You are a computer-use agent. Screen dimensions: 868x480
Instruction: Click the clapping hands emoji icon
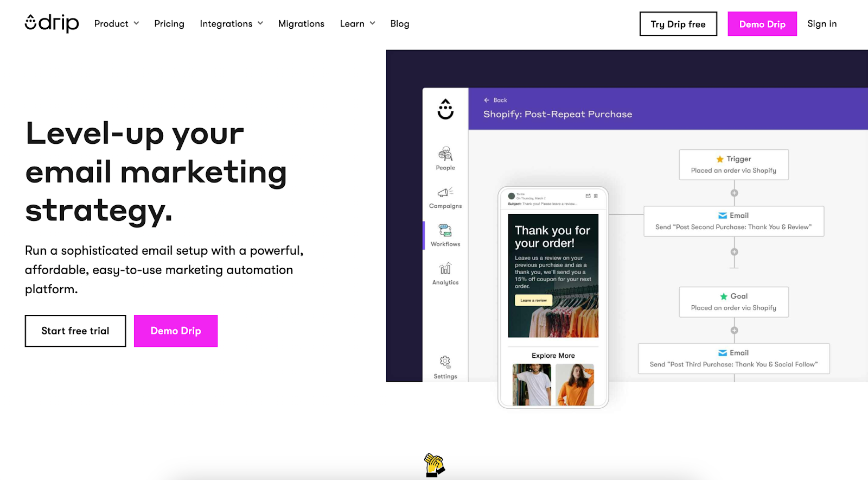click(435, 465)
